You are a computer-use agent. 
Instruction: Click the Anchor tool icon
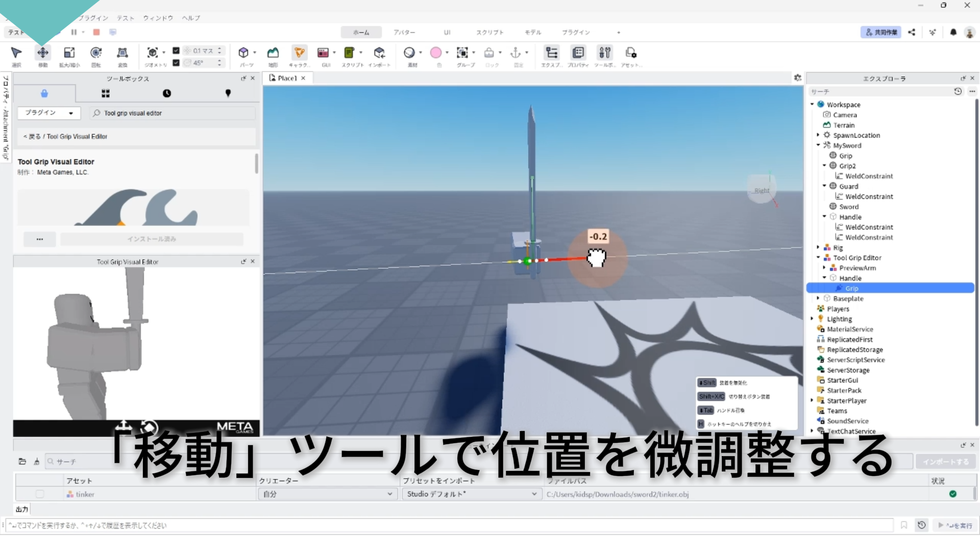point(516,53)
